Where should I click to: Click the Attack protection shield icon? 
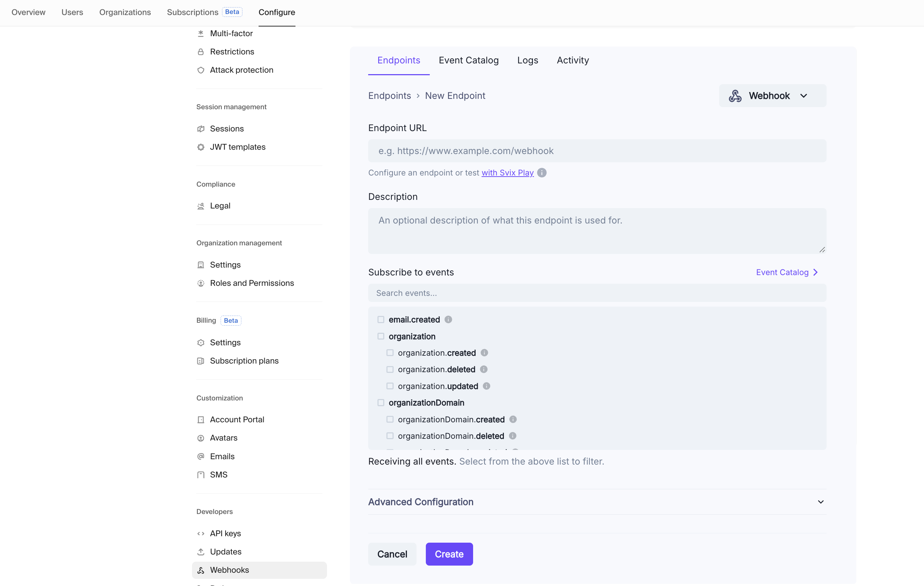click(201, 70)
